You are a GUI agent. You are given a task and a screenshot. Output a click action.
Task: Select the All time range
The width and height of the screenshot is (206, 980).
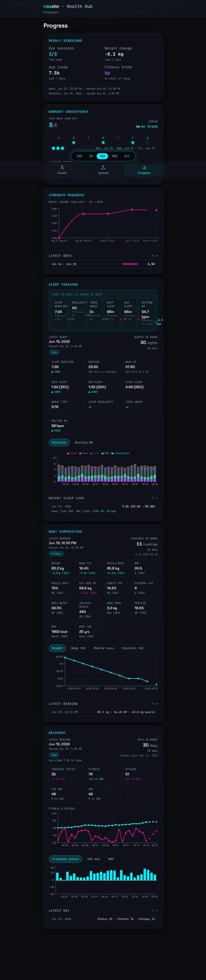pos(127,156)
